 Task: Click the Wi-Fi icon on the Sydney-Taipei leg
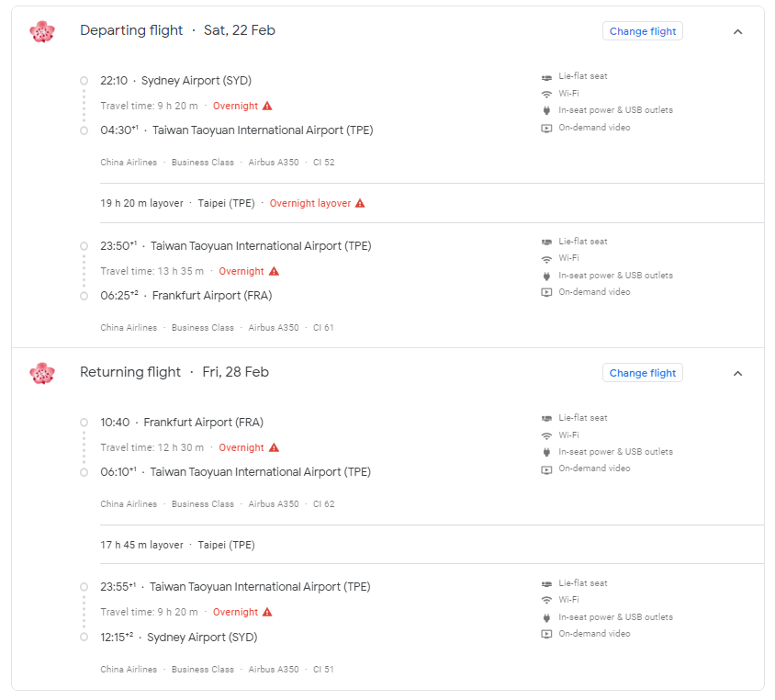545,93
